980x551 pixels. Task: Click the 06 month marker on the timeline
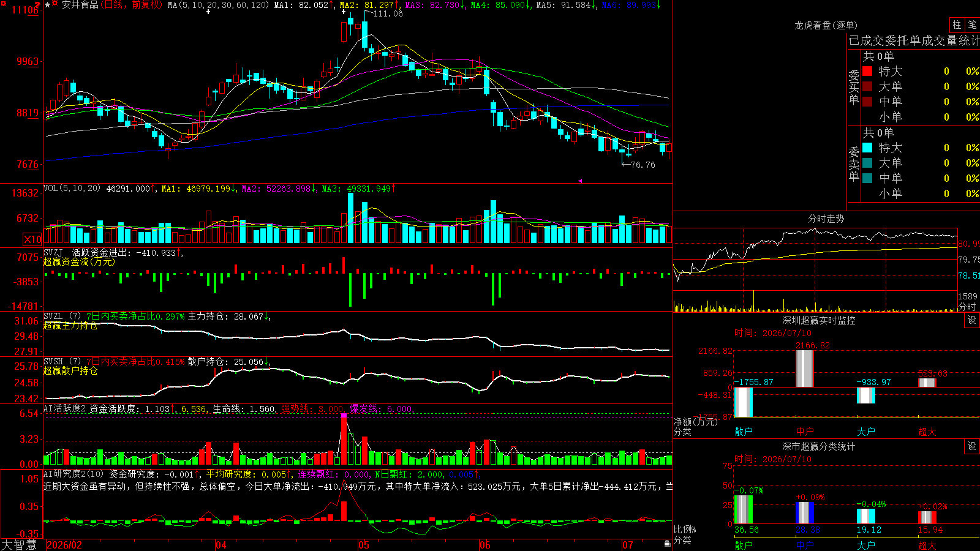pyautogui.click(x=485, y=545)
